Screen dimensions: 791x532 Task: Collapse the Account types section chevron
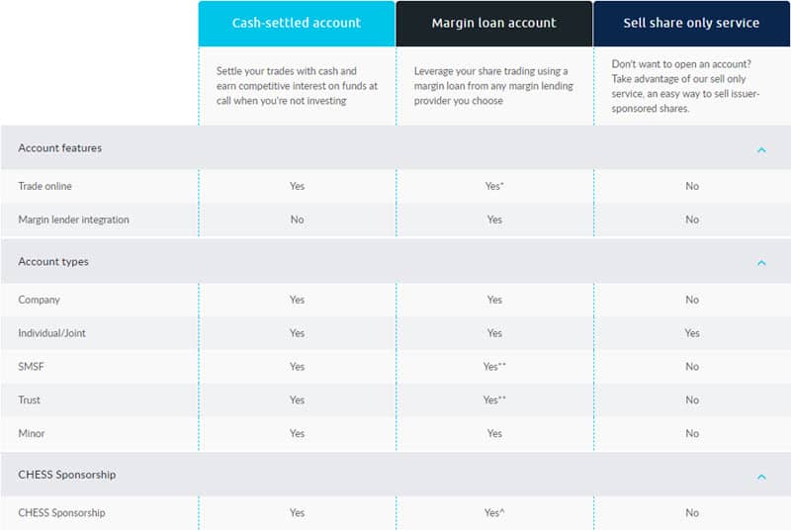point(761,263)
